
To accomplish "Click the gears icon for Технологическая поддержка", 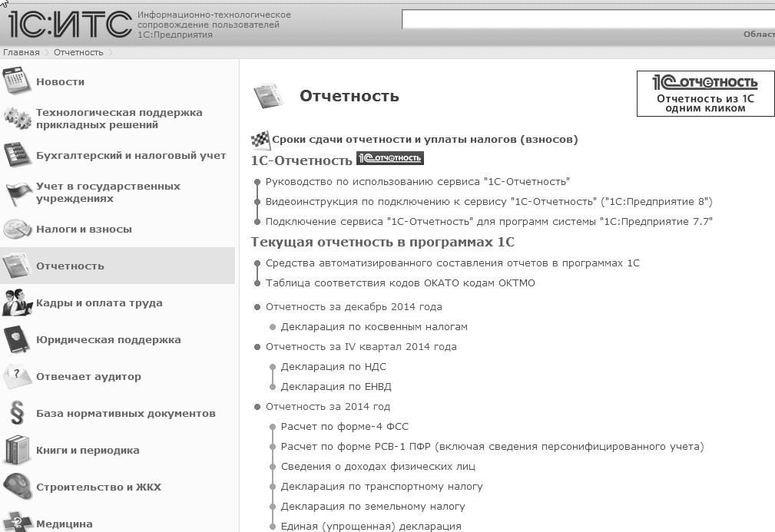I will (18, 118).
